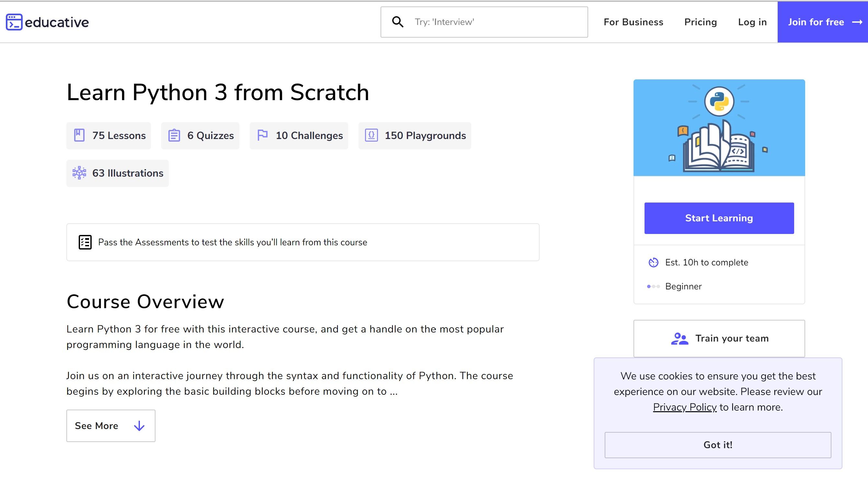Image resolution: width=868 pixels, height=477 pixels.
Task: Click the Start Learning button
Action: 719,218
